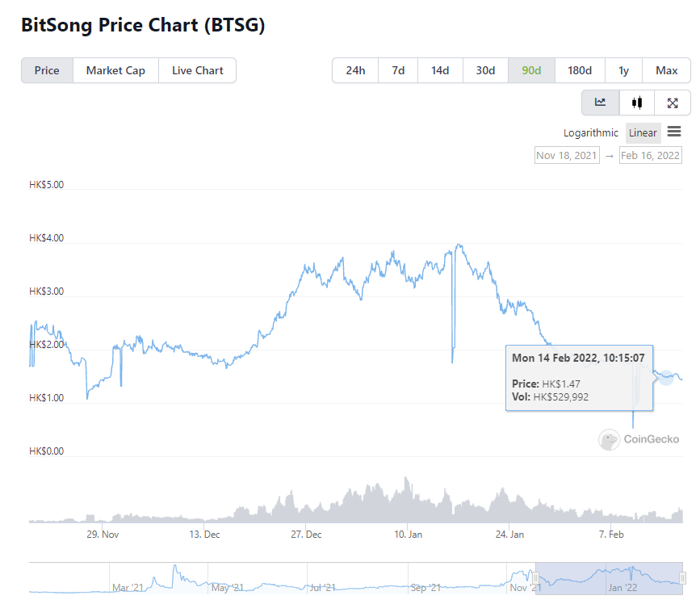Enable Linear scale
The image size is (700, 604).
pyautogui.click(x=643, y=132)
